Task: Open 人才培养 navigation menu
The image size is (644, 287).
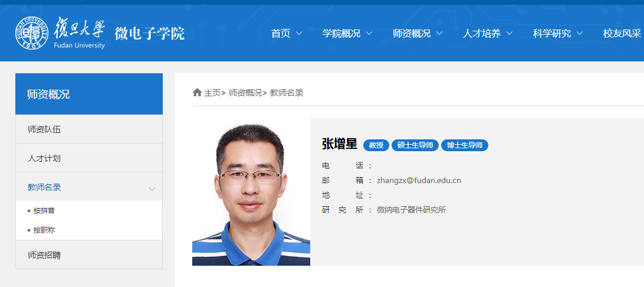Action: (x=482, y=33)
